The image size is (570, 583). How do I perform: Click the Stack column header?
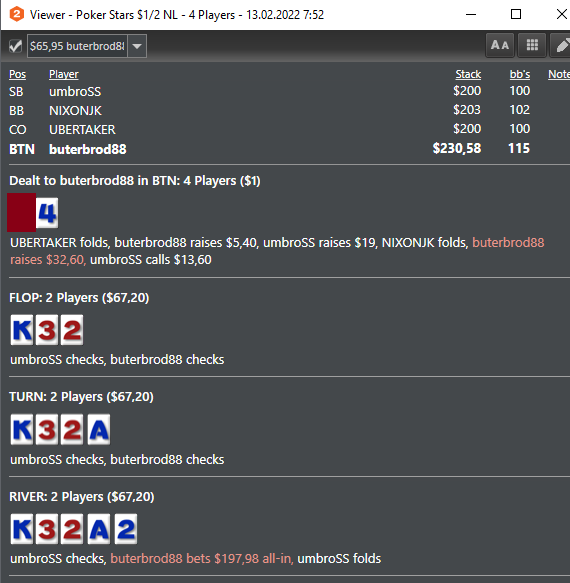click(468, 74)
